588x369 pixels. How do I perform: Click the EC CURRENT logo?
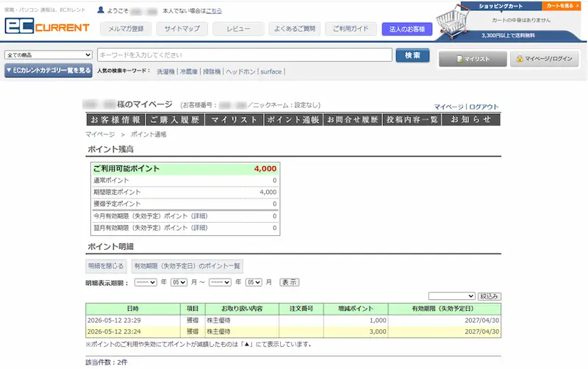(x=47, y=26)
